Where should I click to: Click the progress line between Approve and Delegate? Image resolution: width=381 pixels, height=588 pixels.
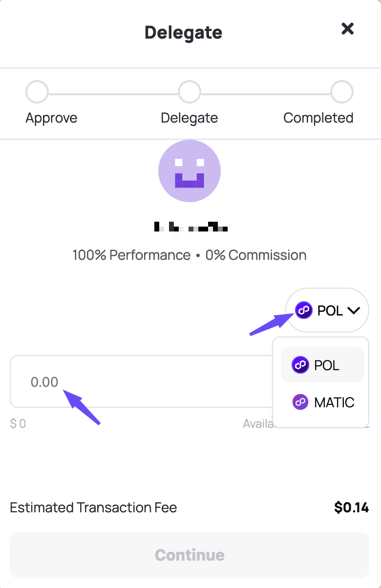coord(113,93)
